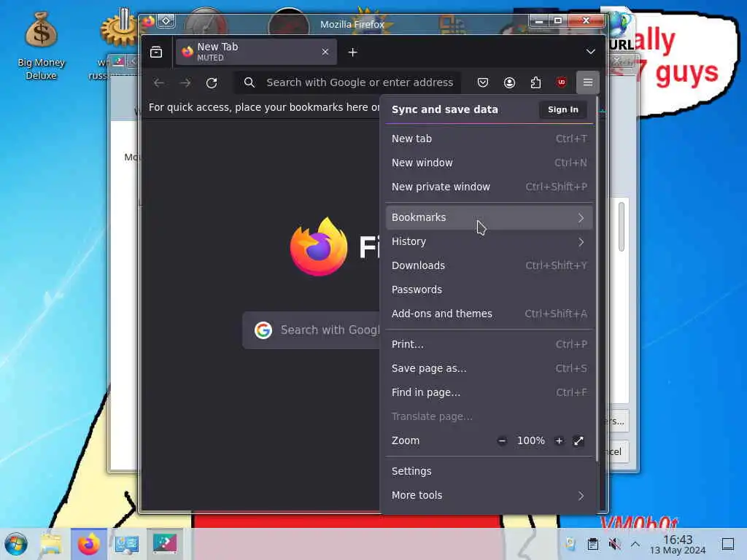
Task: Choose Save page as...
Action: (489, 368)
